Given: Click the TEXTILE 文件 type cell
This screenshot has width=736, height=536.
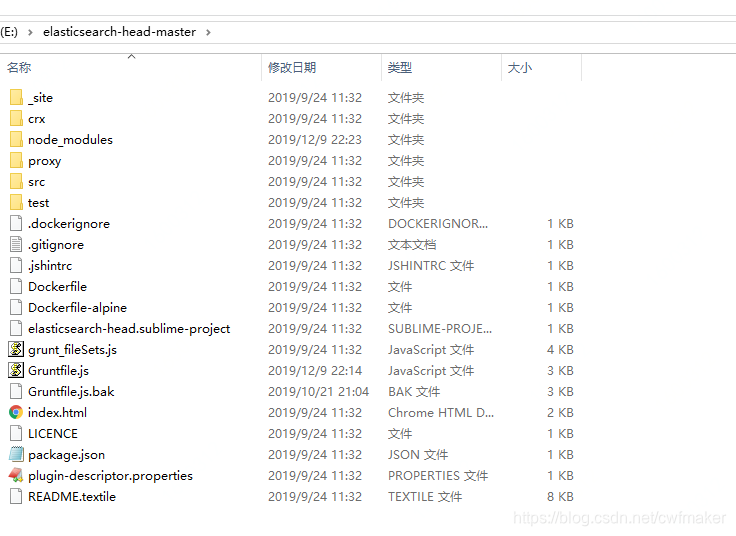Looking at the screenshot, I should point(425,497).
